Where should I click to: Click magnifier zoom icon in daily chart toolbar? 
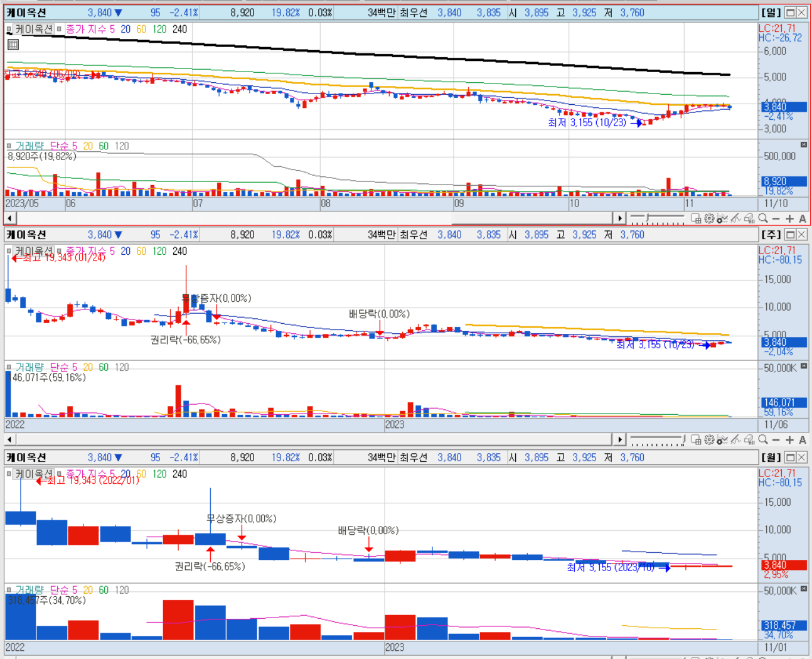coord(763,218)
